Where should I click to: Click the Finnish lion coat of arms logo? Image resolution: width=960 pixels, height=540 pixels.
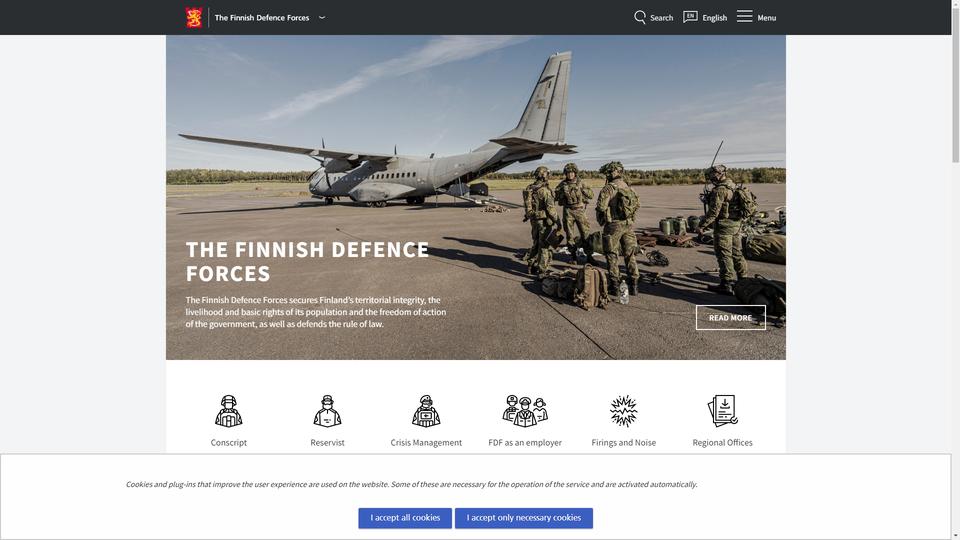tap(194, 18)
